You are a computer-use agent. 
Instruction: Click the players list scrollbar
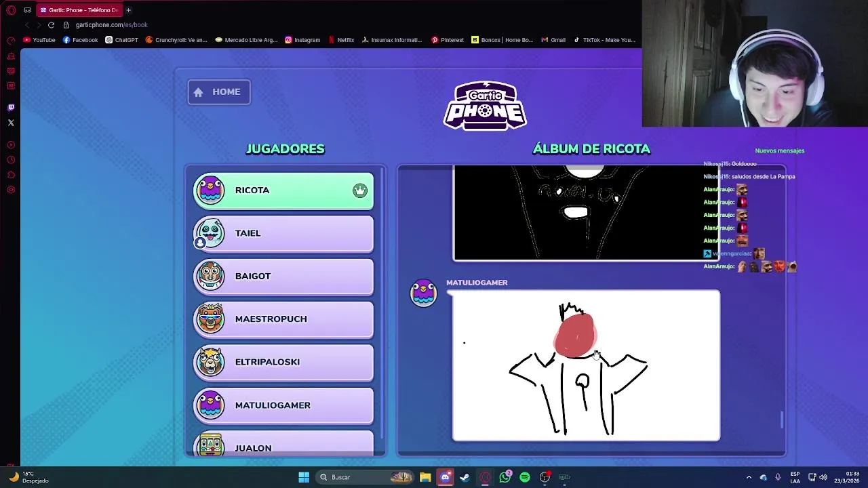point(383,302)
